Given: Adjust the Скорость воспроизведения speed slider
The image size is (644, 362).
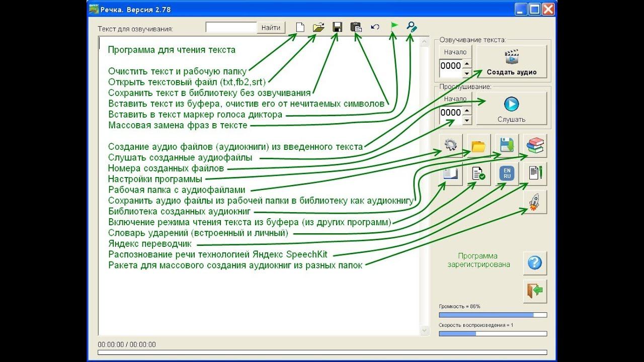Looking at the screenshot, I should pyautogui.click(x=493, y=333).
